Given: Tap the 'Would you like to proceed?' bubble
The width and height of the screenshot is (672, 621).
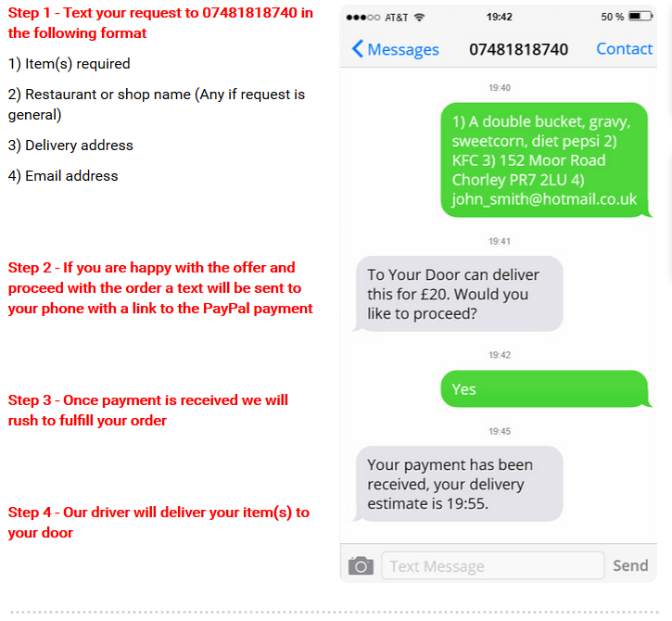Looking at the screenshot, I should 458,294.
